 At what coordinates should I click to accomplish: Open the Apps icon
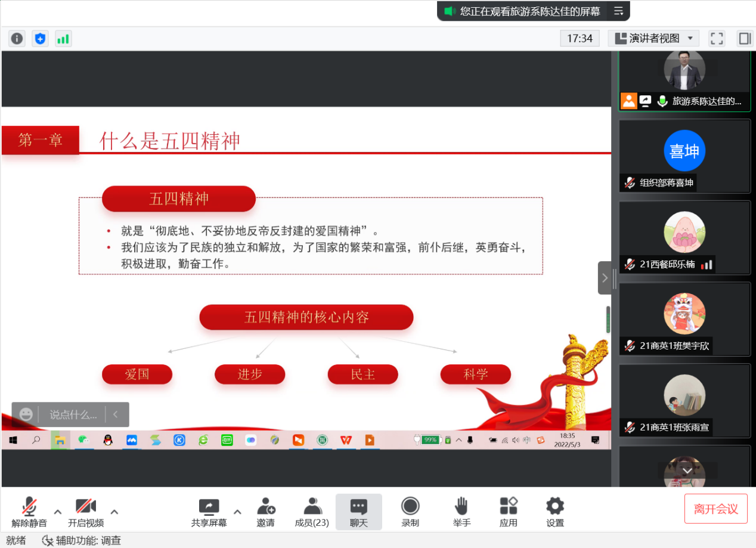pos(508,512)
